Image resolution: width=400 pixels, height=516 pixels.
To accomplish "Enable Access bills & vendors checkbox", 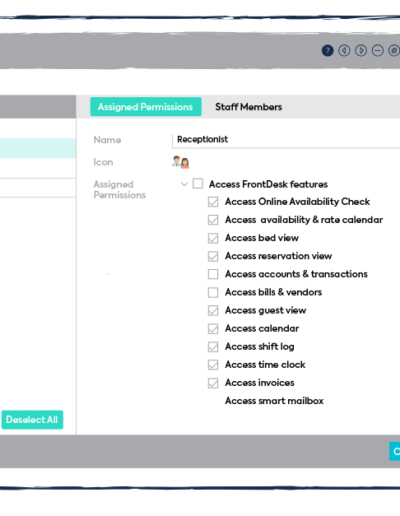I will coord(213,292).
